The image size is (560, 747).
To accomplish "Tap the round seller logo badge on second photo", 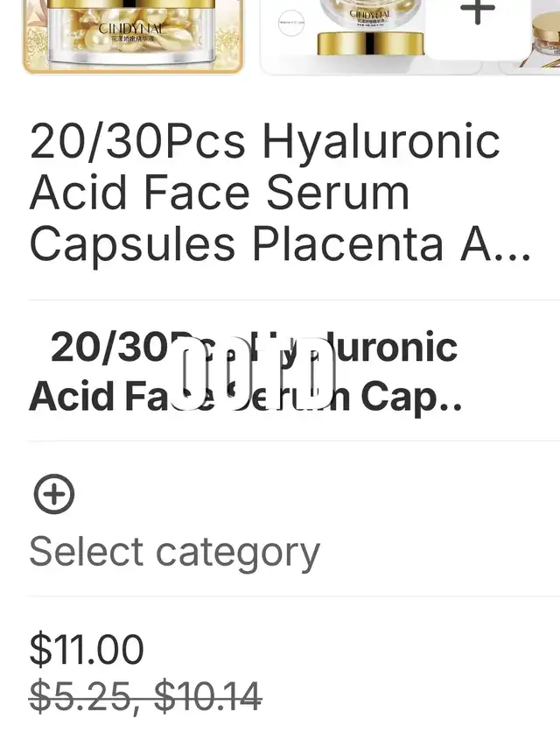I will pyautogui.click(x=291, y=23).
